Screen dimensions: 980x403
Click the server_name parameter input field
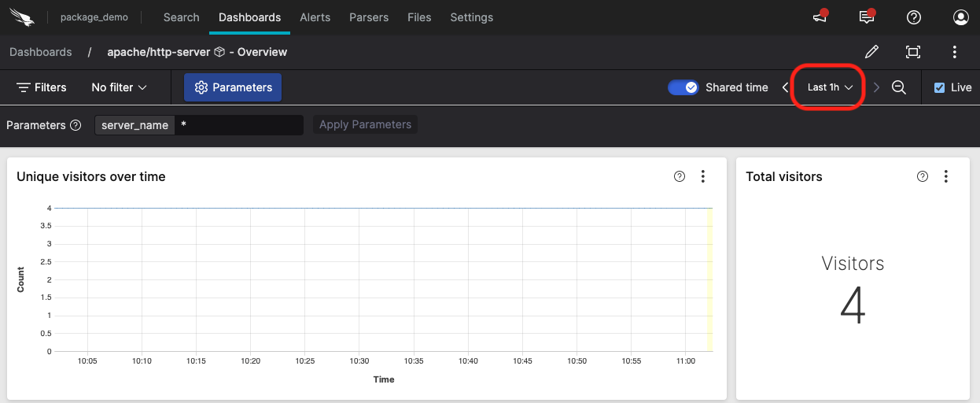click(238, 125)
